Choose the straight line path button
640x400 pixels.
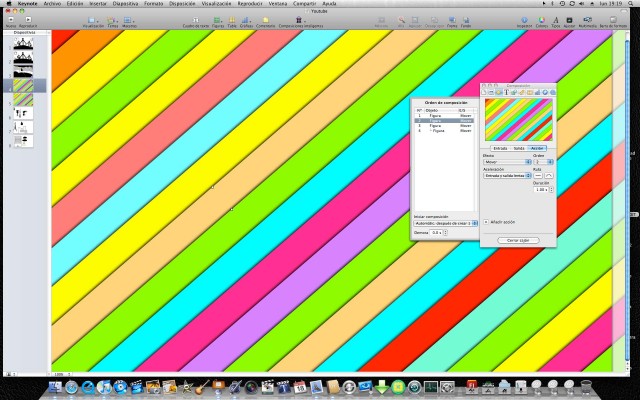pyautogui.click(x=538, y=176)
